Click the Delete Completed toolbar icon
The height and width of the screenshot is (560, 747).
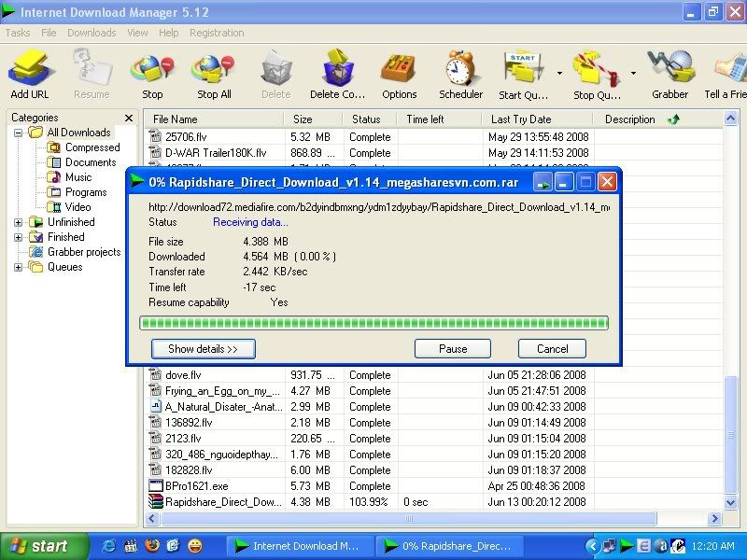tap(337, 75)
